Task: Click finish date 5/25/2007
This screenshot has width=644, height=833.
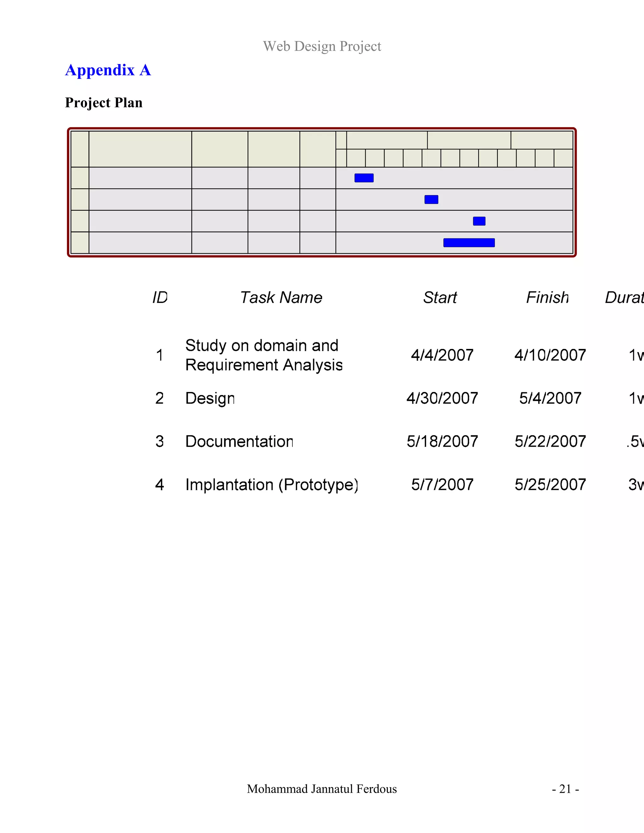Action: (x=550, y=484)
